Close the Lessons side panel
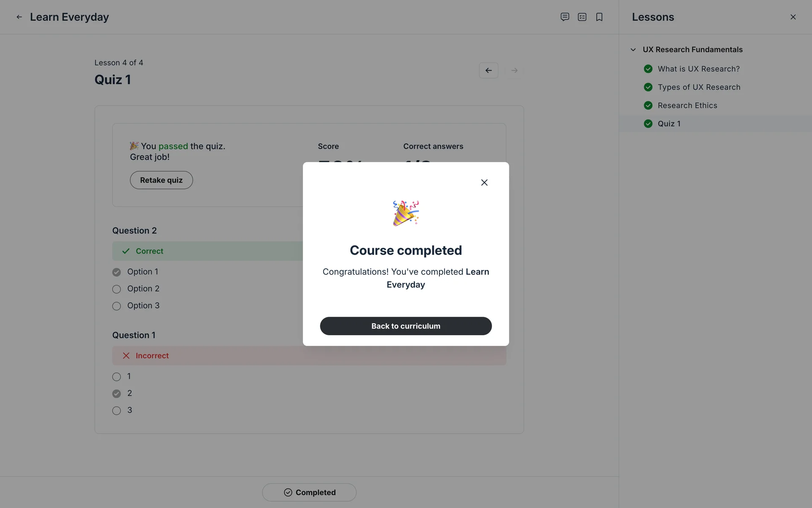Image resolution: width=812 pixels, height=508 pixels. click(793, 17)
